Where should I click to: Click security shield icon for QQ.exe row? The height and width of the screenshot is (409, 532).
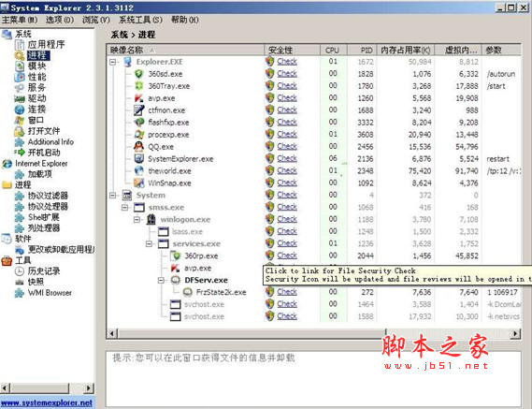(x=269, y=146)
